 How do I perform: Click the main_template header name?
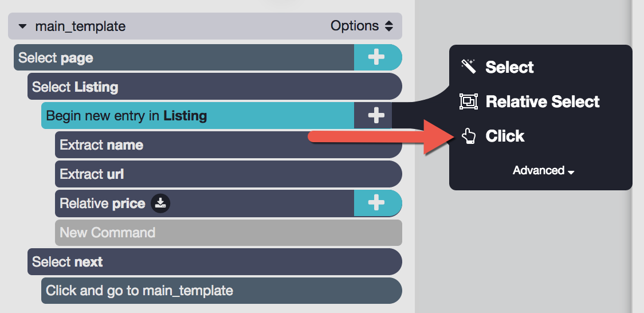point(80,26)
